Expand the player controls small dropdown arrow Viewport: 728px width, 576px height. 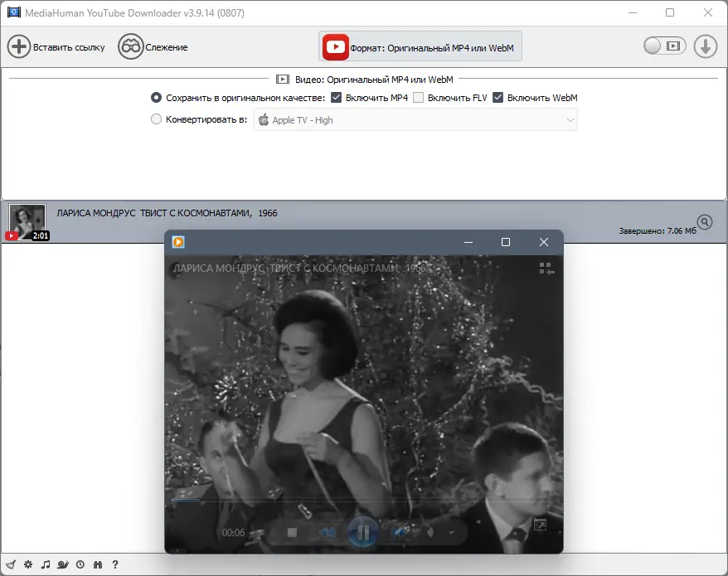[451, 533]
